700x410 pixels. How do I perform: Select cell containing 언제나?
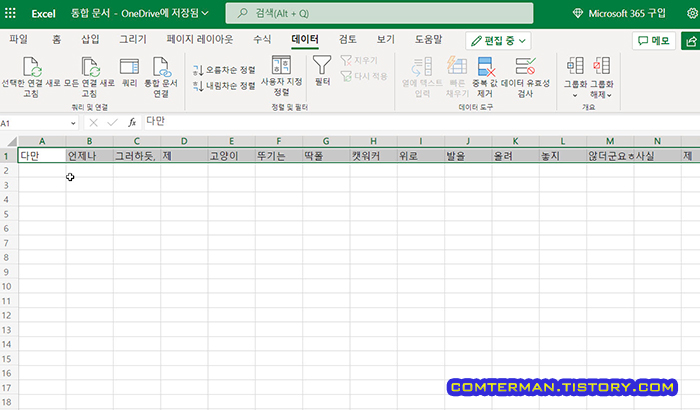click(89, 156)
